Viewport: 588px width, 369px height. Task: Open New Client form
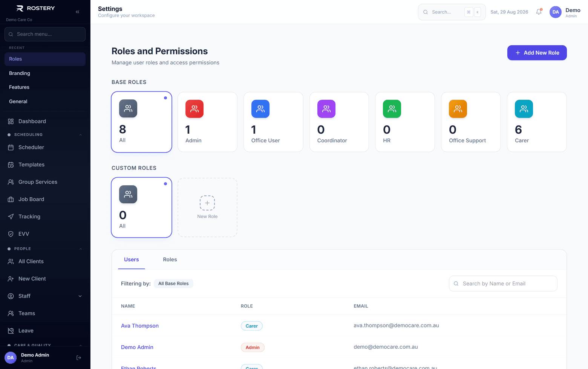click(45, 279)
